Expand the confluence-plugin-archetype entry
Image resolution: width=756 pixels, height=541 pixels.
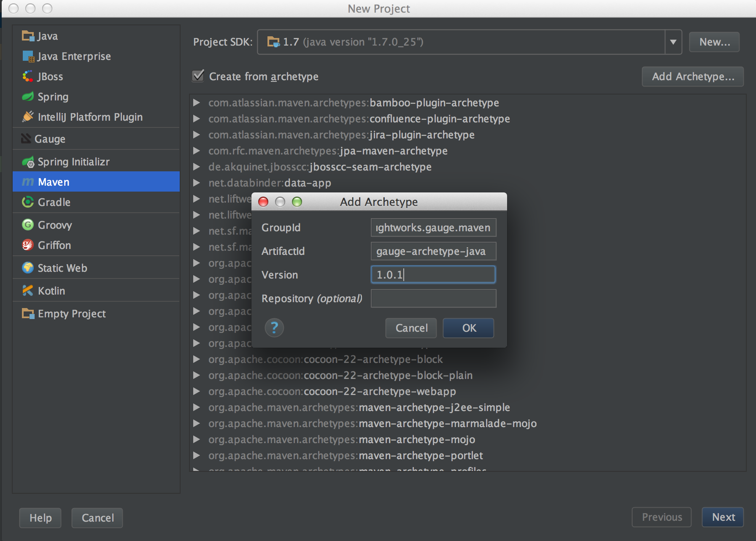coord(196,119)
